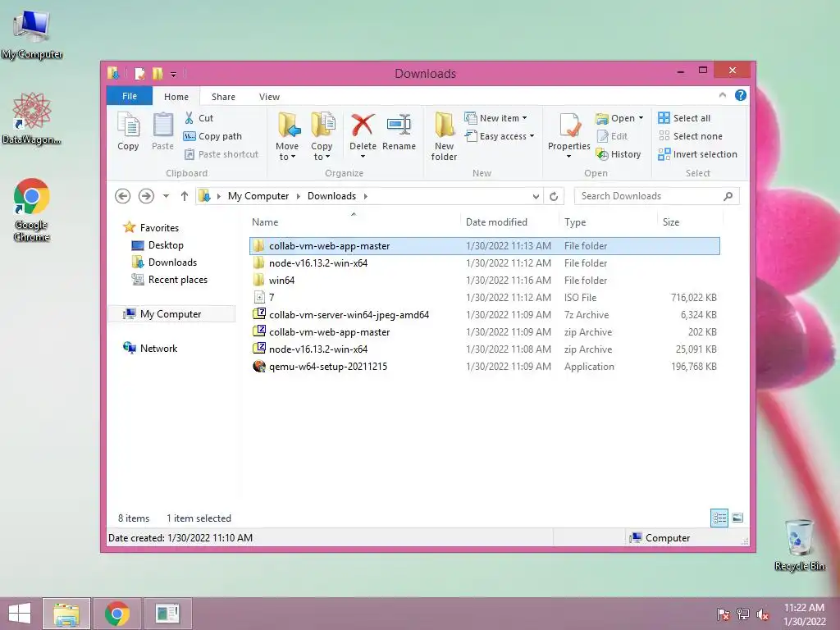Click the muted volume tray icon
This screenshot has height=630, width=840.
click(x=763, y=614)
